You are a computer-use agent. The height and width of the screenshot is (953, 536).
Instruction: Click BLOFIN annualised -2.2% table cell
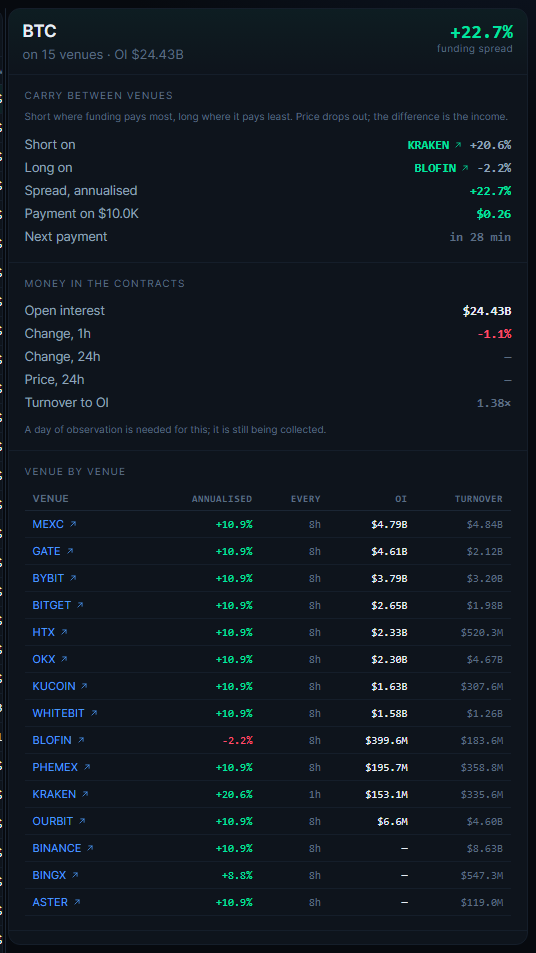tap(237, 740)
